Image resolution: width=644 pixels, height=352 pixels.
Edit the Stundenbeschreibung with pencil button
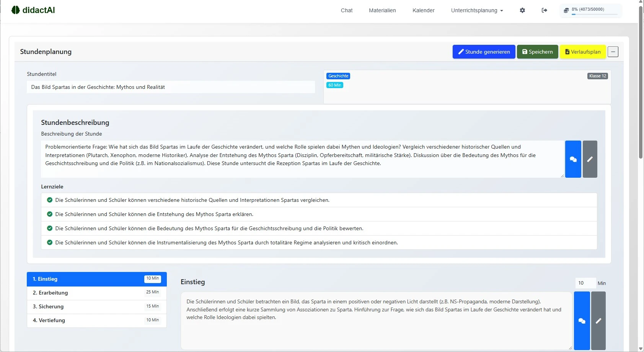point(590,159)
